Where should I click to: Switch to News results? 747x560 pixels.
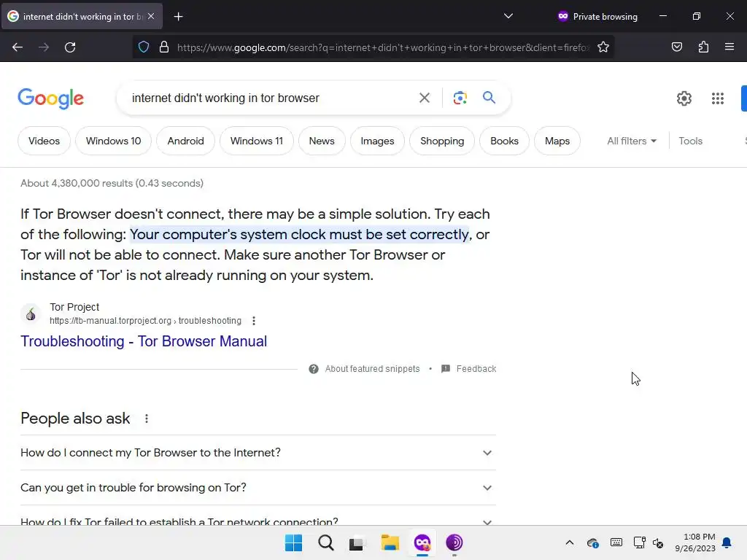pyautogui.click(x=322, y=141)
